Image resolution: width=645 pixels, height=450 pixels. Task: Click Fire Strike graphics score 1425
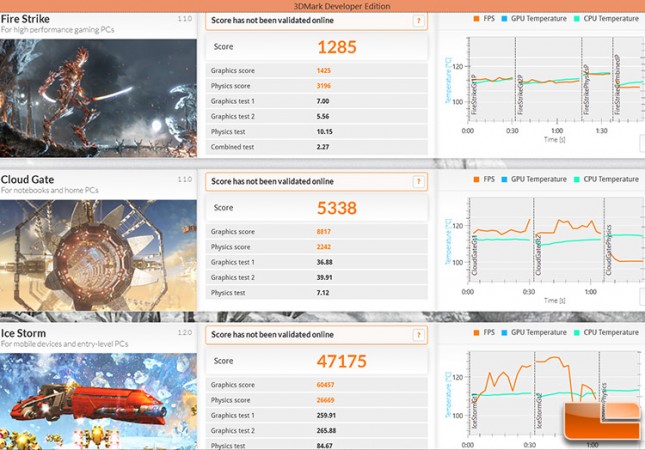tap(324, 71)
